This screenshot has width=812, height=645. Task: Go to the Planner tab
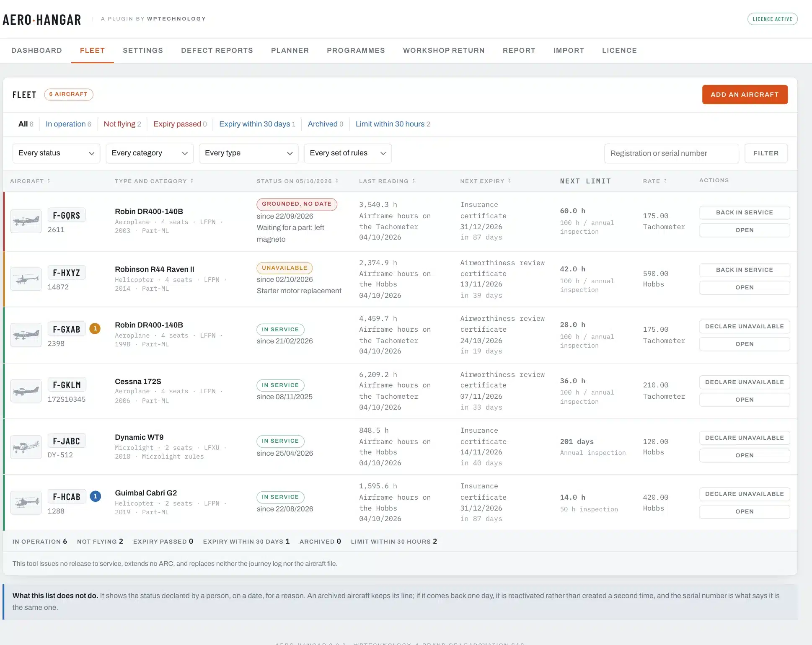(x=290, y=51)
